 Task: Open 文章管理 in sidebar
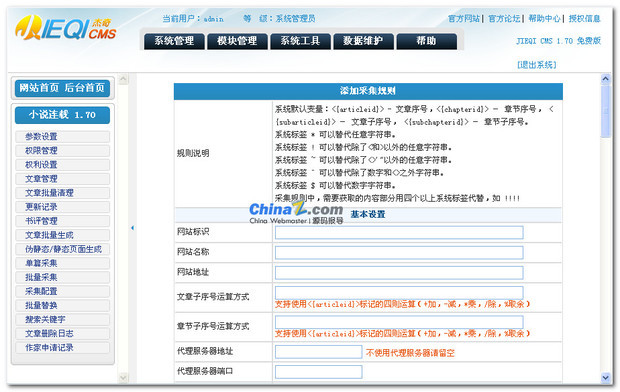(62, 179)
